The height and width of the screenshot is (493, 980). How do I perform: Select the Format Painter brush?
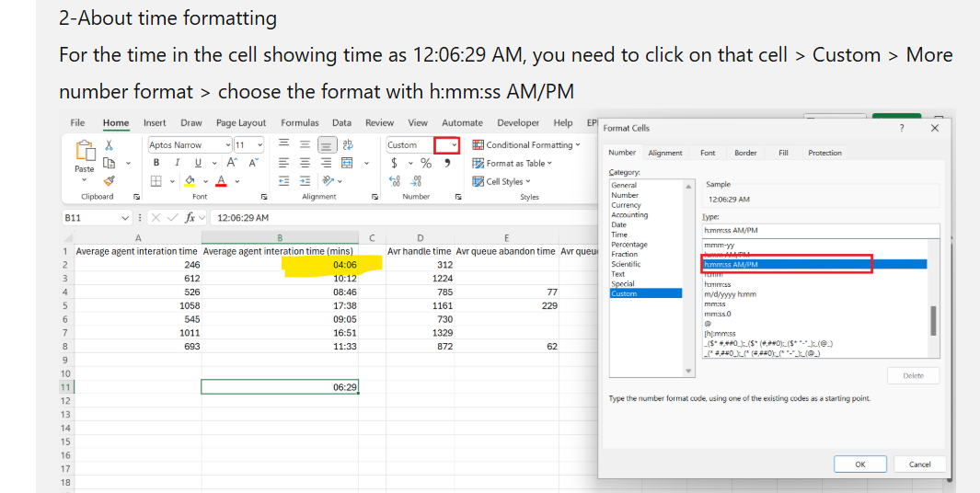click(110, 181)
